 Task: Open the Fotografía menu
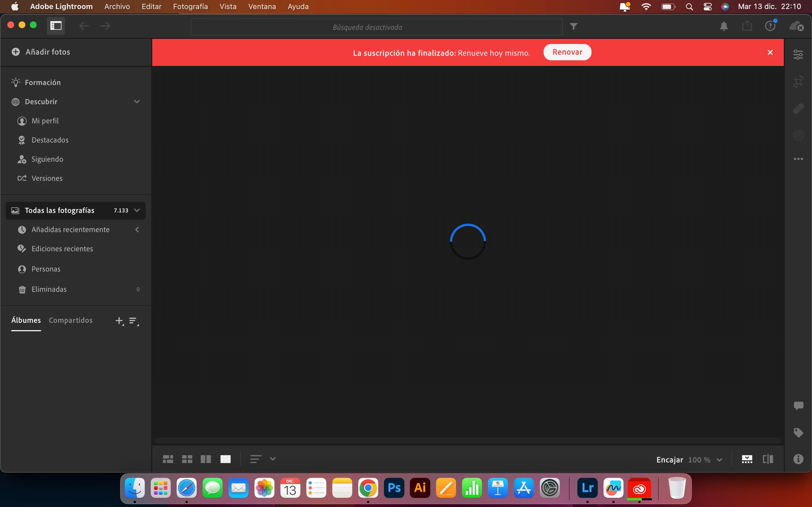coord(190,6)
